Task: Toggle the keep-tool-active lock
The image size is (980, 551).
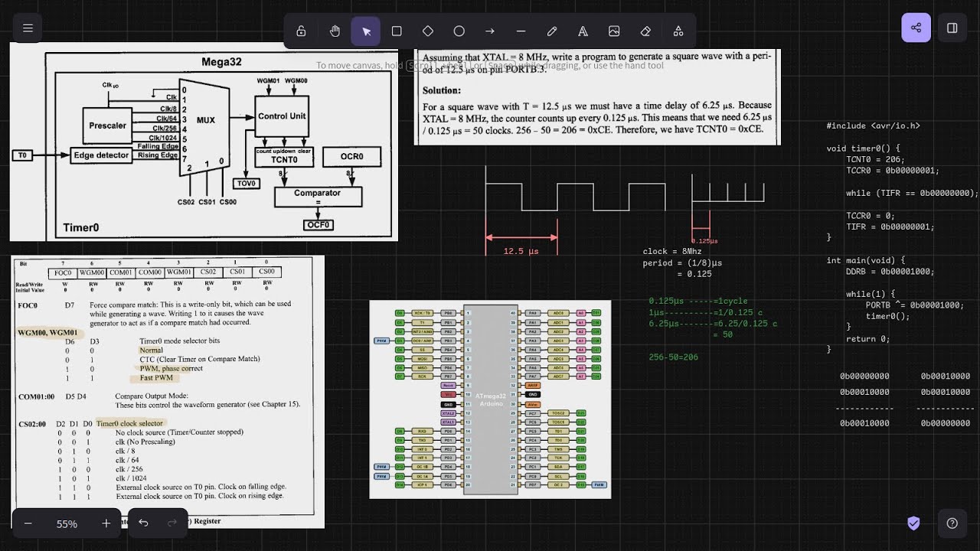Action: (301, 31)
